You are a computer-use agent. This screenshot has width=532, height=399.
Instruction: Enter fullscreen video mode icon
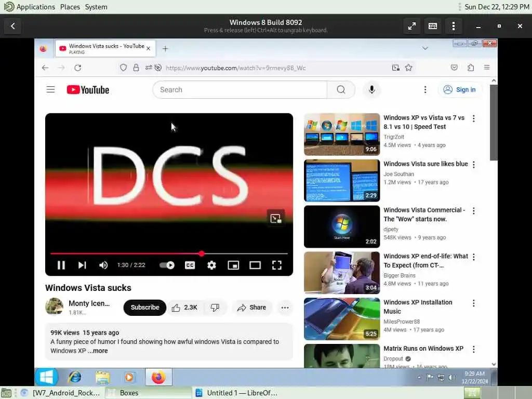pyautogui.click(x=277, y=265)
